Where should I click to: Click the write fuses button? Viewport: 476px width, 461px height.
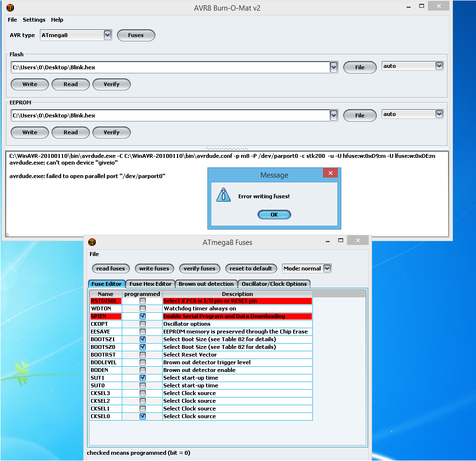tap(154, 269)
